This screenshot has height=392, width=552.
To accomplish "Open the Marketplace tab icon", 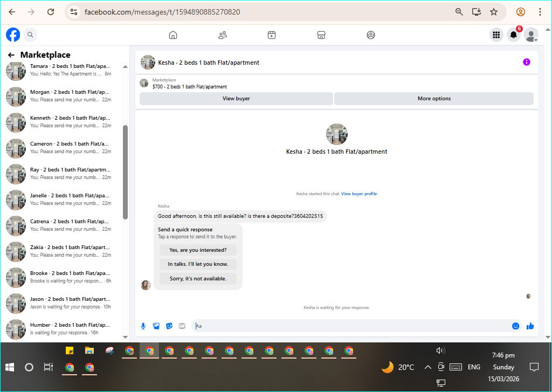I will pos(321,35).
